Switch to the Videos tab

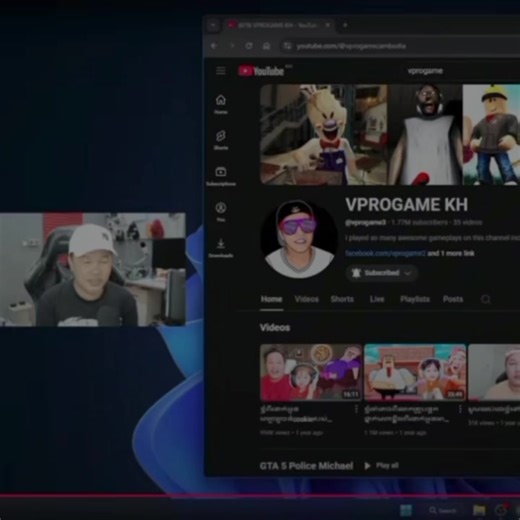point(307,299)
